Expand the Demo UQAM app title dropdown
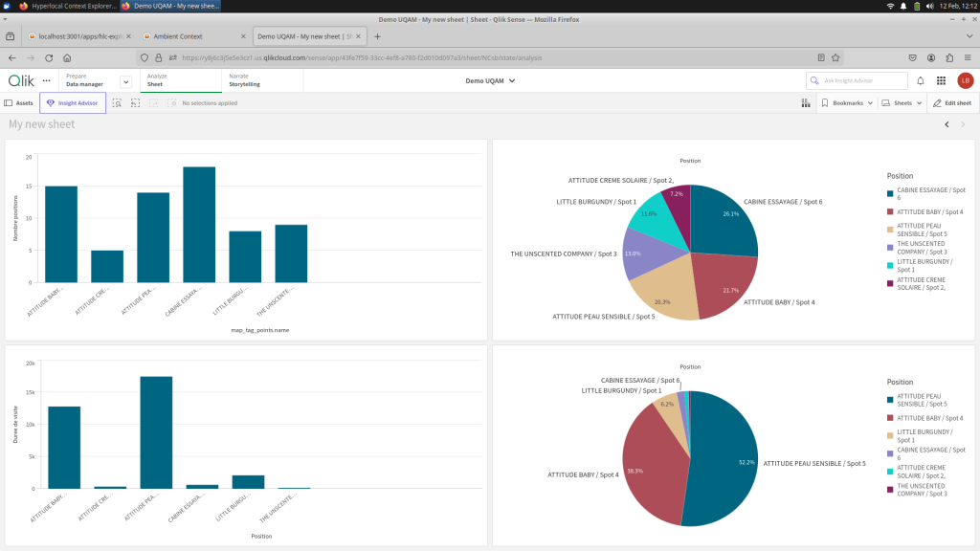This screenshot has height=551, width=980. pos(490,80)
